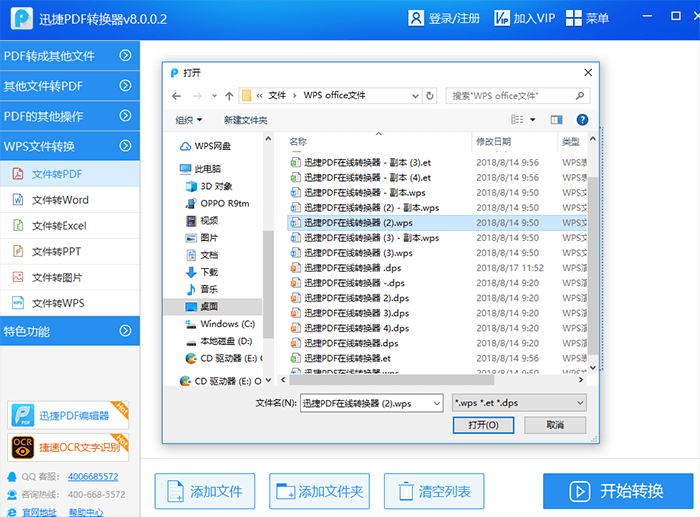Select the 文件转图片 icon

point(18,277)
